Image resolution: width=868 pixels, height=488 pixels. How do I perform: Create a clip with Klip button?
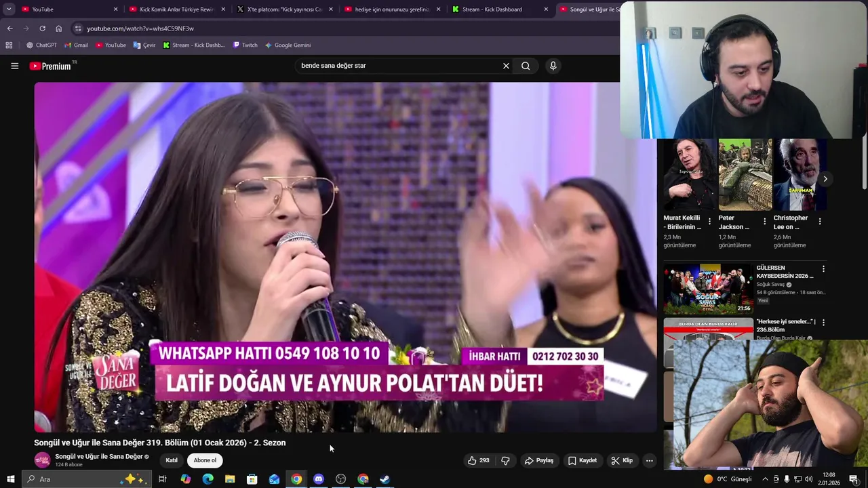[622, 460]
